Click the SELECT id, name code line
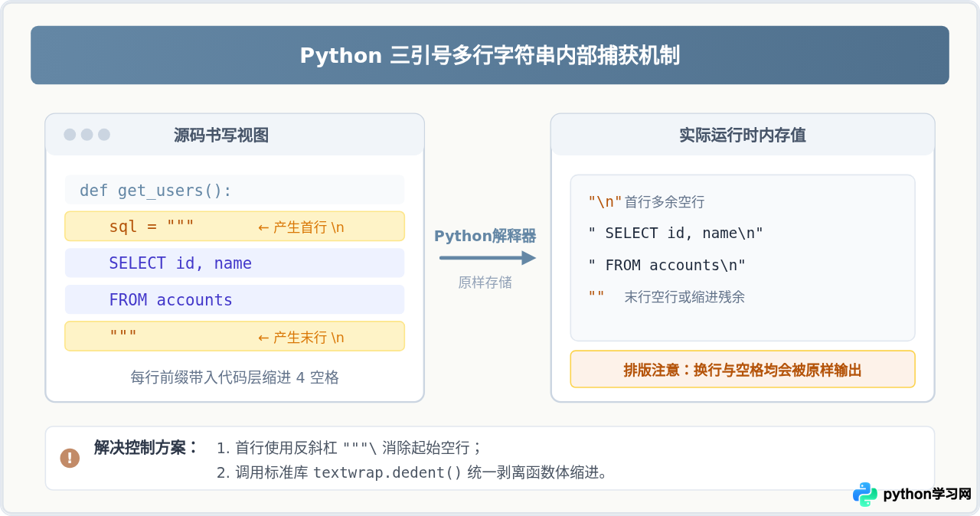 coord(234,263)
